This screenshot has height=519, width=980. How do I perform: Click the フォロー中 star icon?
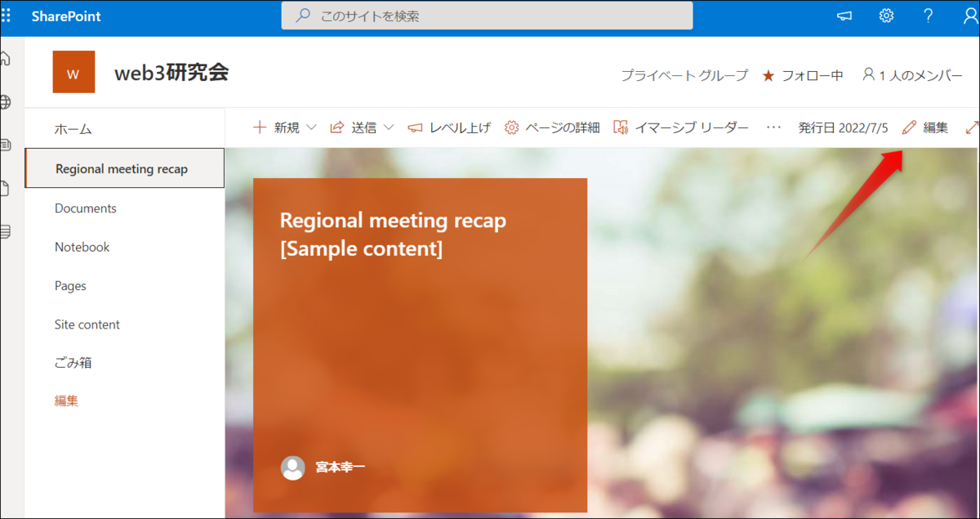768,76
